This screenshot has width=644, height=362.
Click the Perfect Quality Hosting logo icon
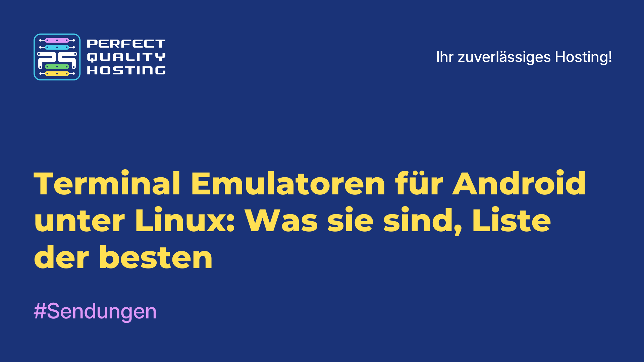(x=56, y=56)
